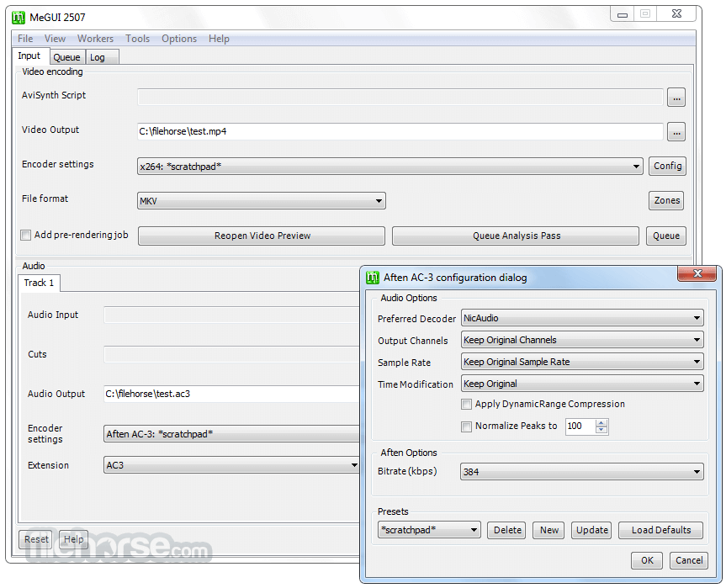Switch to the Input tab

coord(29,56)
